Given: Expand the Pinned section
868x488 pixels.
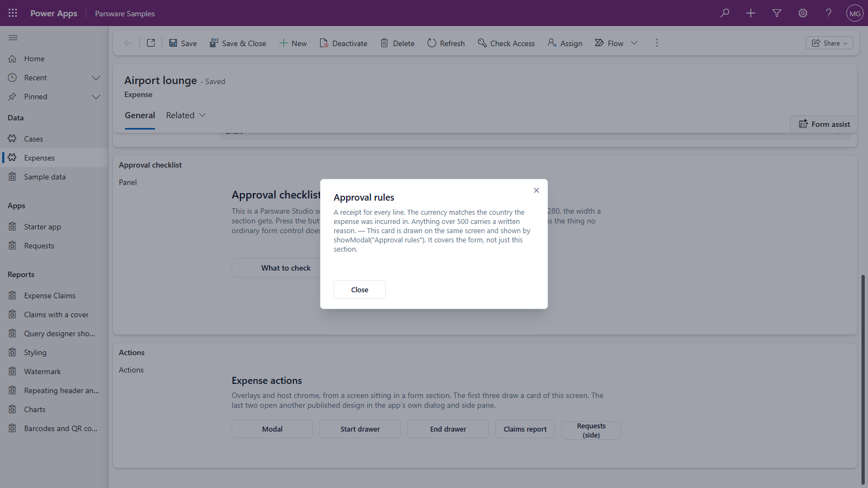Looking at the screenshot, I should [96, 97].
